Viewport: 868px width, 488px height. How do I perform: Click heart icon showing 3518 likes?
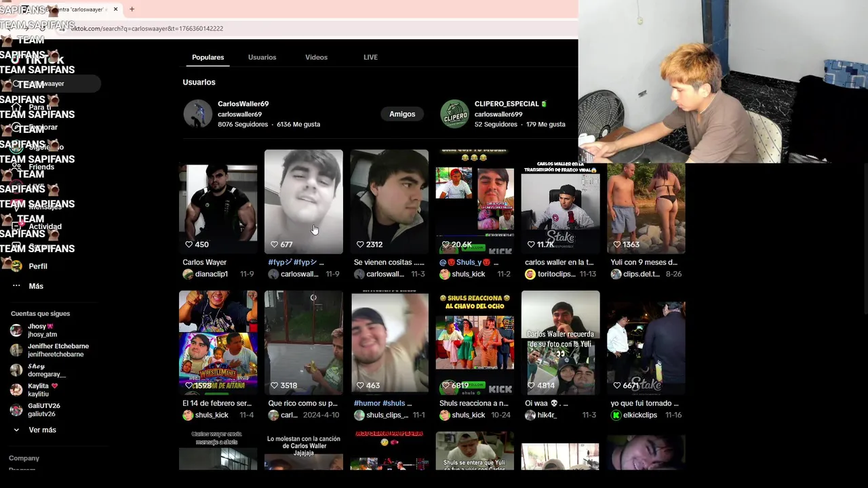coord(275,385)
